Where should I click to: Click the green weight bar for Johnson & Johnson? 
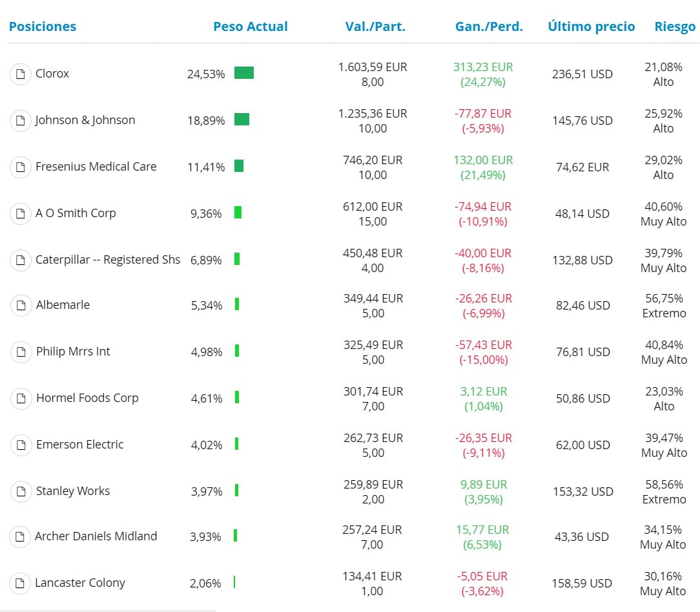point(242,120)
